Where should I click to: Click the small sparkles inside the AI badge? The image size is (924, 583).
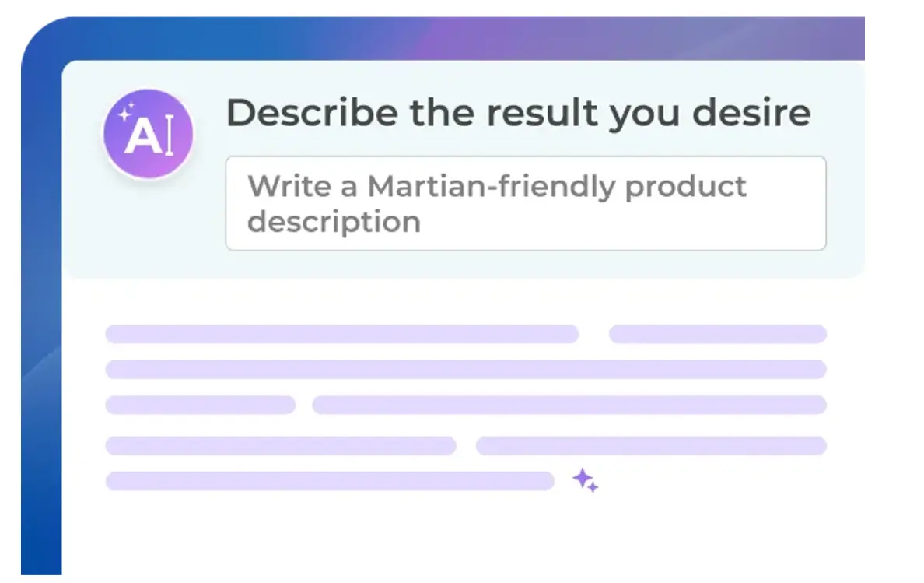[x=126, y=112]
